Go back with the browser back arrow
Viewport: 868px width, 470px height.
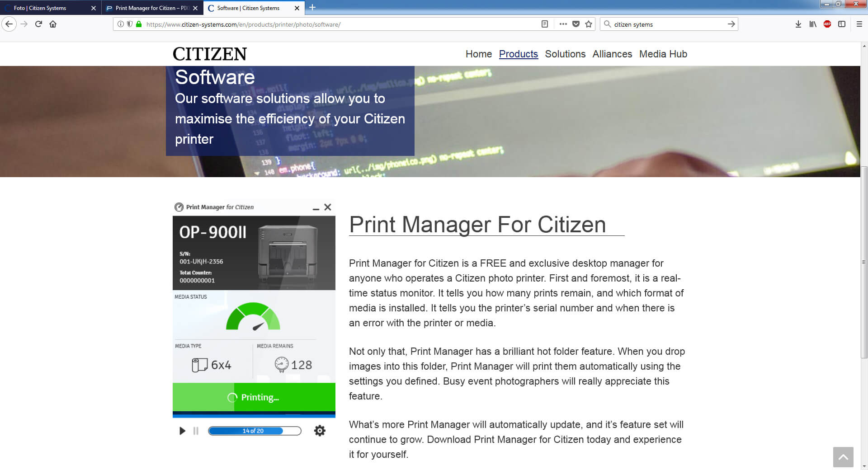click(x=9, y=24)
